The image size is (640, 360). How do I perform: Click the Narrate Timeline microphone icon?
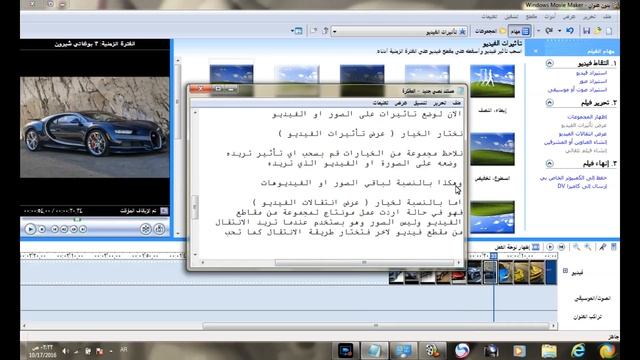click(x=602, y=247)
